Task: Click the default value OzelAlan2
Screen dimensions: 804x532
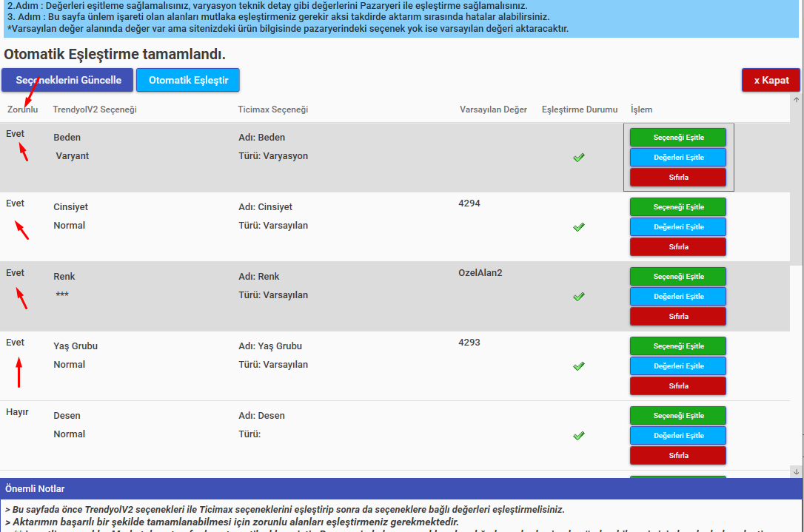Action: click(x=480, y=273)
